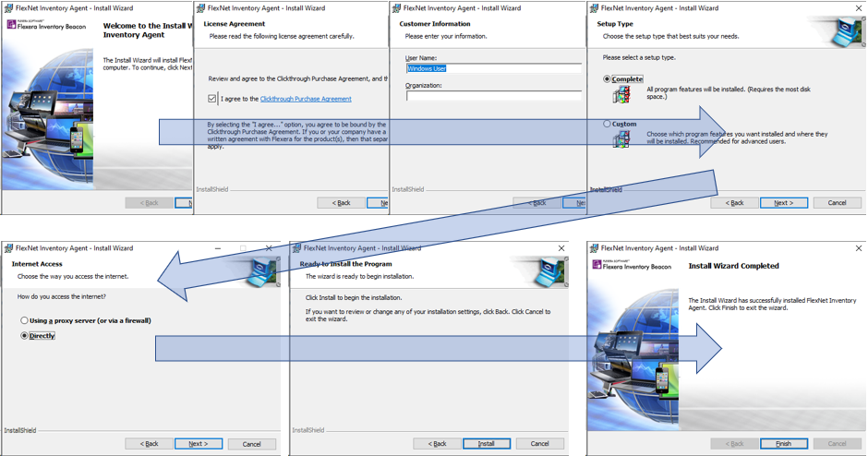Click the Install Wizard Completed title bar icon
The height and width of the screenshot is (456, 868).
click(x=594, y=248)
